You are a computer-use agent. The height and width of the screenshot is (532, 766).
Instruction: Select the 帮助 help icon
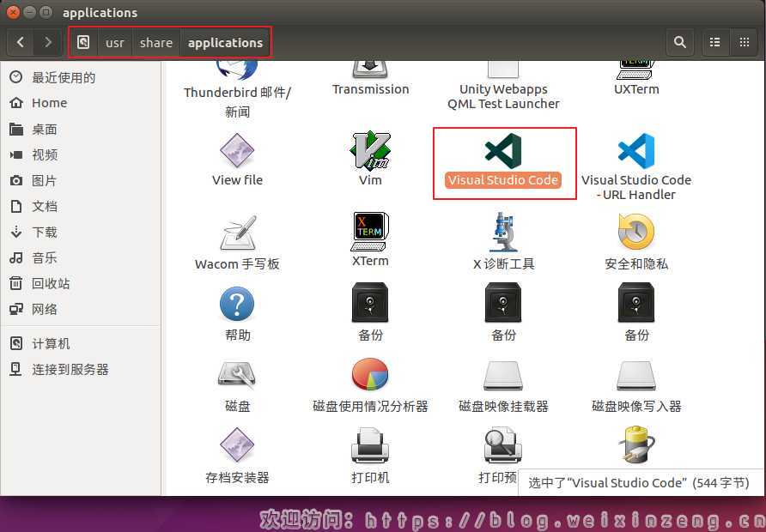click(237, 304)
